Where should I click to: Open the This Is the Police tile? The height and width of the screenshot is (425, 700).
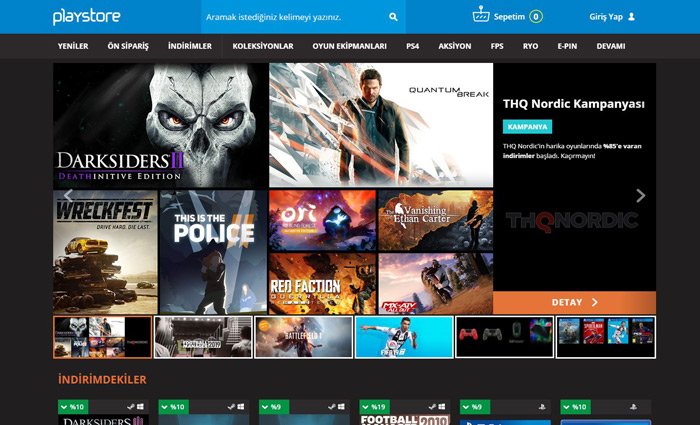(x=213, y=252)
